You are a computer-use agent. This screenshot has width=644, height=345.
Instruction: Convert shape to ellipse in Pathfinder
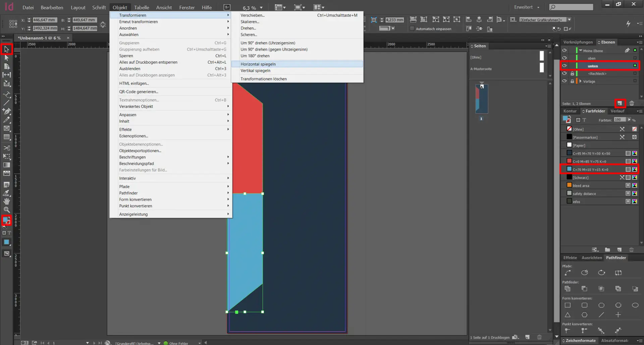pyautogui.click(x=635, y=305)
